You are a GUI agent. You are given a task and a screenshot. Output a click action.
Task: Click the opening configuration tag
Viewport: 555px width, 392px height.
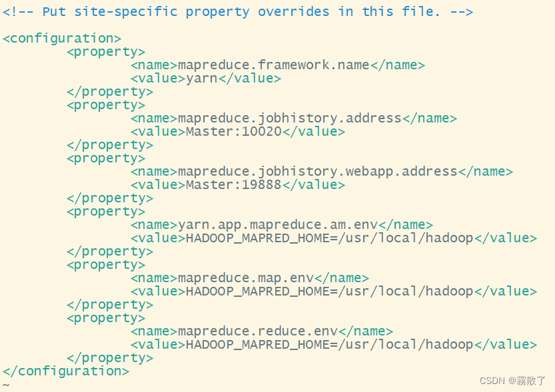point(62,39)
